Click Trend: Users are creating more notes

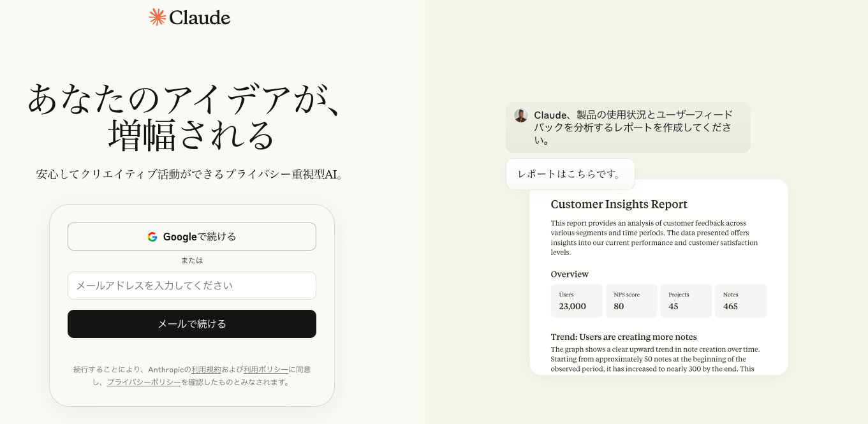pyautogui.click(x=624, y=337)
